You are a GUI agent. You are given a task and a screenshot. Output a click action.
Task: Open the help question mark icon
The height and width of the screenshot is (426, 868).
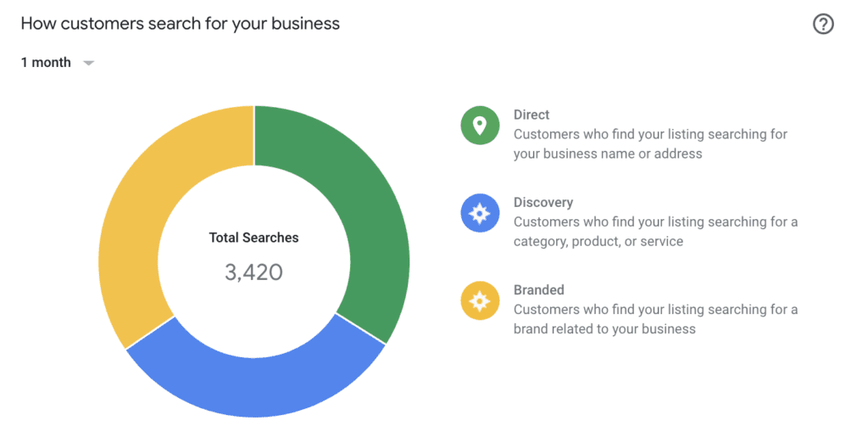point(822,25)
